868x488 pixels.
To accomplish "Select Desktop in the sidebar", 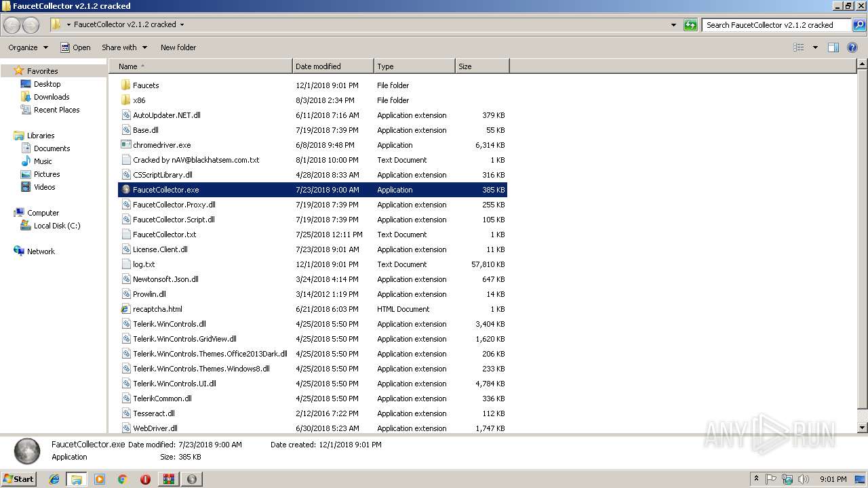I will coord(47,84).
